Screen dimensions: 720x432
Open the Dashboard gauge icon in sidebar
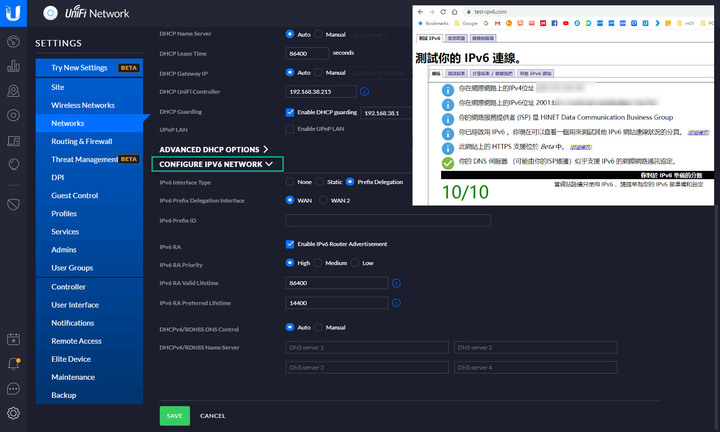pyautogui.click(x=13, y=41)
